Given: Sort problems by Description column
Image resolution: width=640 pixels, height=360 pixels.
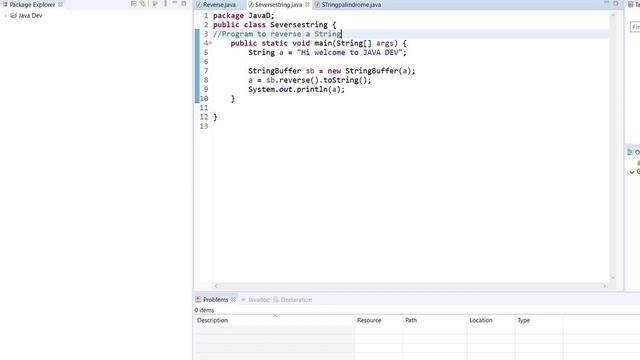Looking at the screenshot, I should coord(274,320).
